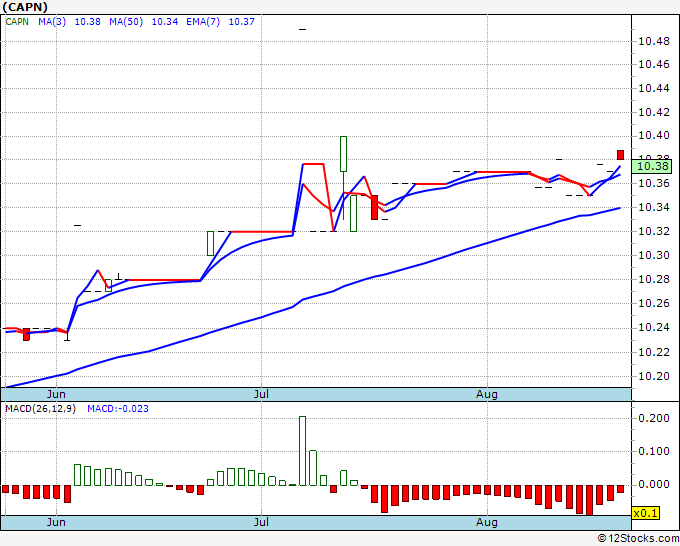Select the green CAPN legend label
Screen dimensions: 680x546
17,22
